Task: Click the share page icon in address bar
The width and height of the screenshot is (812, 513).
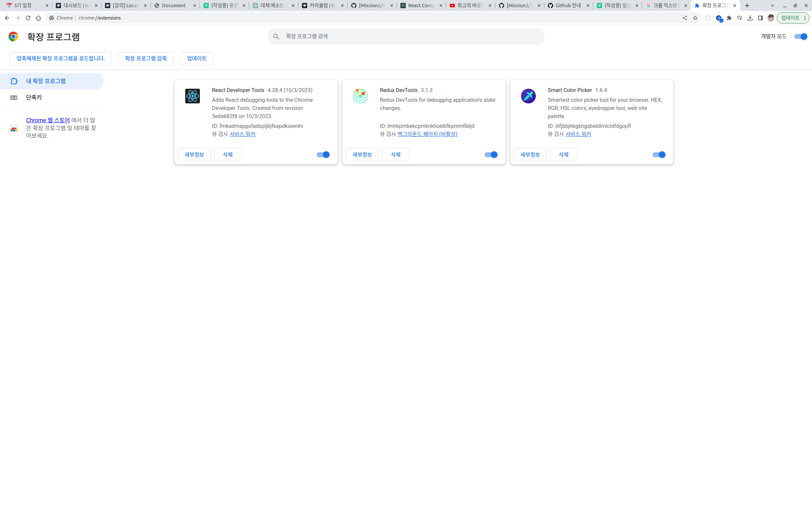Action: (x=684, y=18)
